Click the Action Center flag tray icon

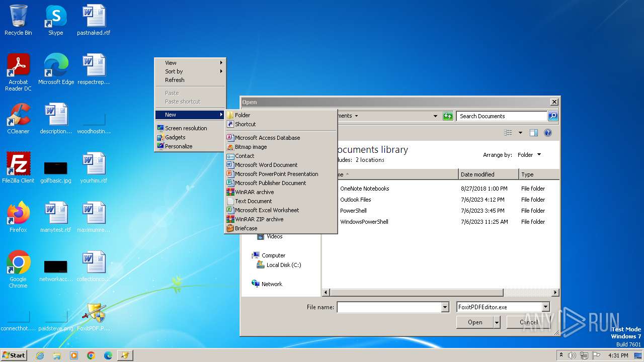click(x=596, y=355)
